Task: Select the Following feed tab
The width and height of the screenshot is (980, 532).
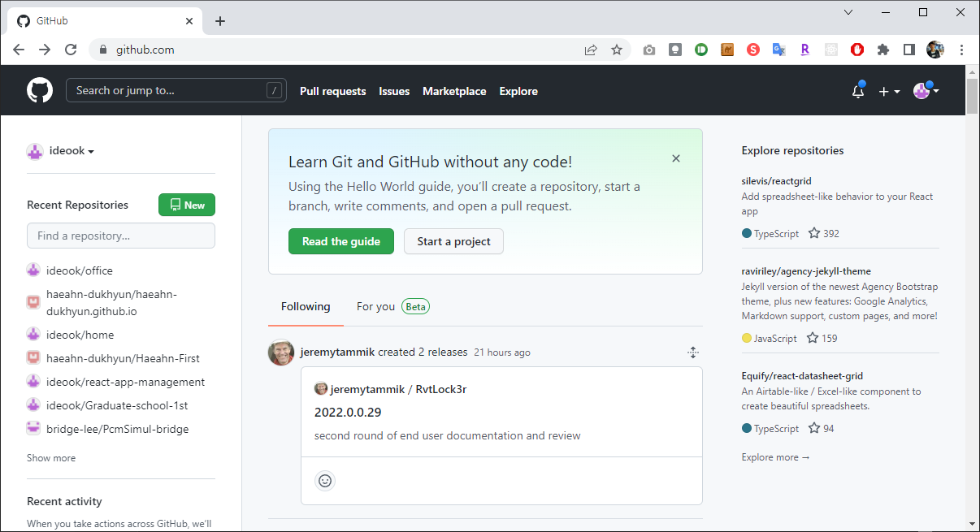Action: (306, 306)
